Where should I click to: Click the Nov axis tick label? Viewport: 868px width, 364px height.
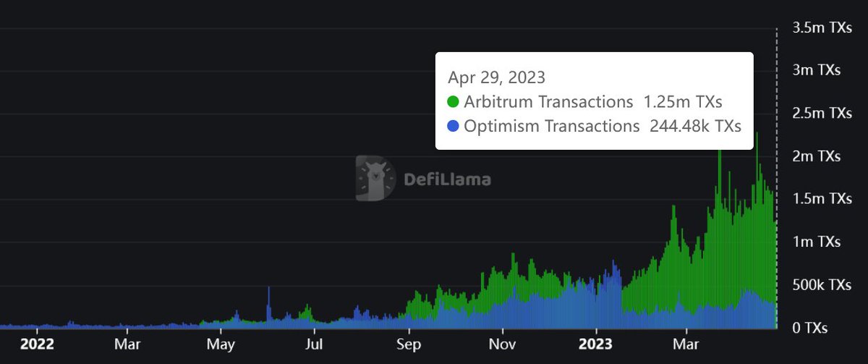click(502, 344)
